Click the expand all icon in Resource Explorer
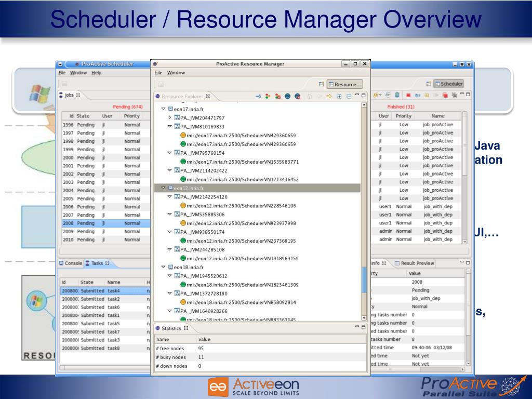The height and width of the screenshot is (399, 532). tap(339, 96)
